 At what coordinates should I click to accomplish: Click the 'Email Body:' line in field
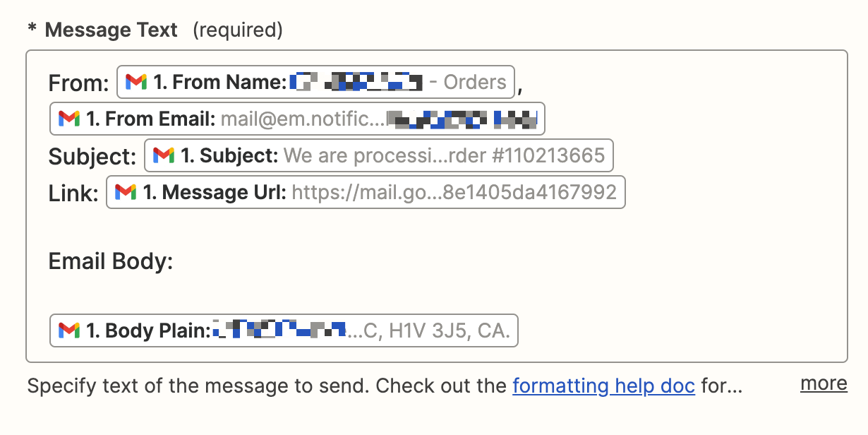click(x=111, y=262)
